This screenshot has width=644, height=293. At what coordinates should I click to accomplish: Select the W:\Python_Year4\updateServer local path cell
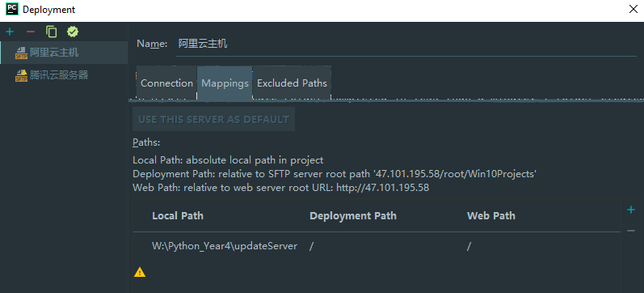tap(225, 247)
